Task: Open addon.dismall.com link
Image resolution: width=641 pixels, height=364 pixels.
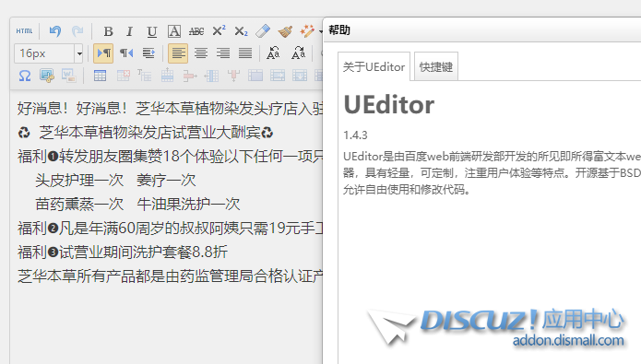Action: (x=568, y=340)
